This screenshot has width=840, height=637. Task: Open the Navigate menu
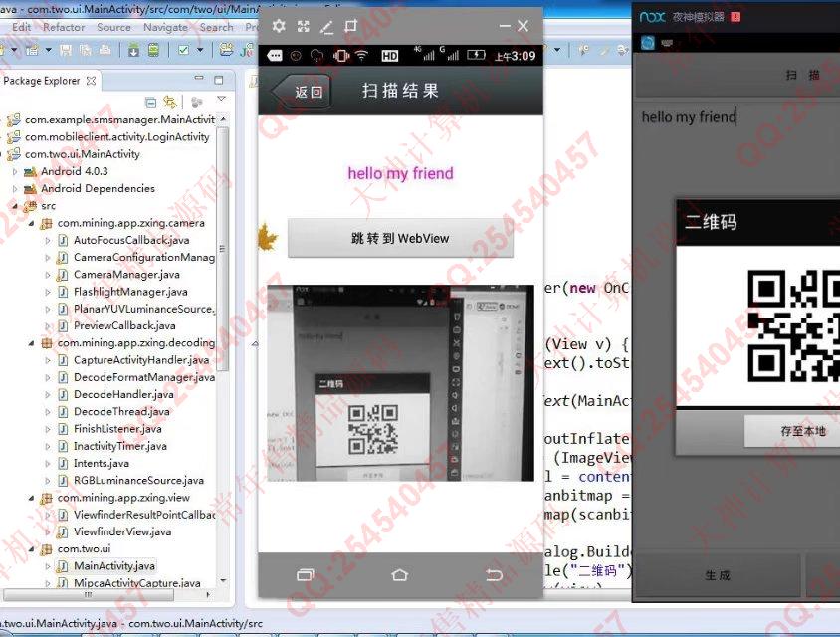coord(165,27)
